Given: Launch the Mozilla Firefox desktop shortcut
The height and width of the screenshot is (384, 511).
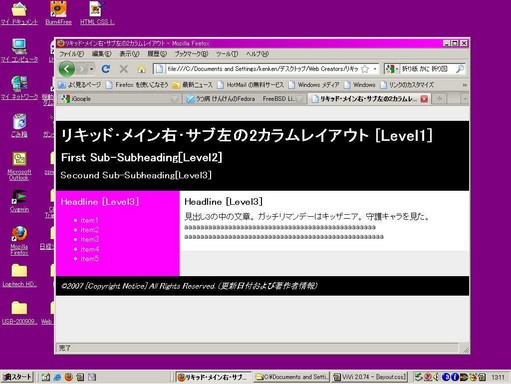Looking at the screenshot, I should click(x=19, y=241).
